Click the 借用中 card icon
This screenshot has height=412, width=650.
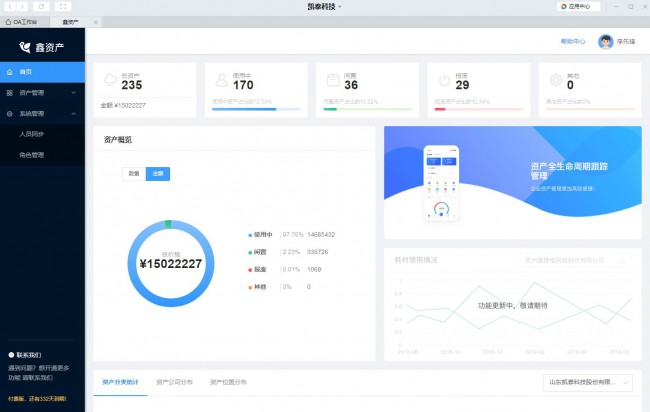click(x=220, y=80)
